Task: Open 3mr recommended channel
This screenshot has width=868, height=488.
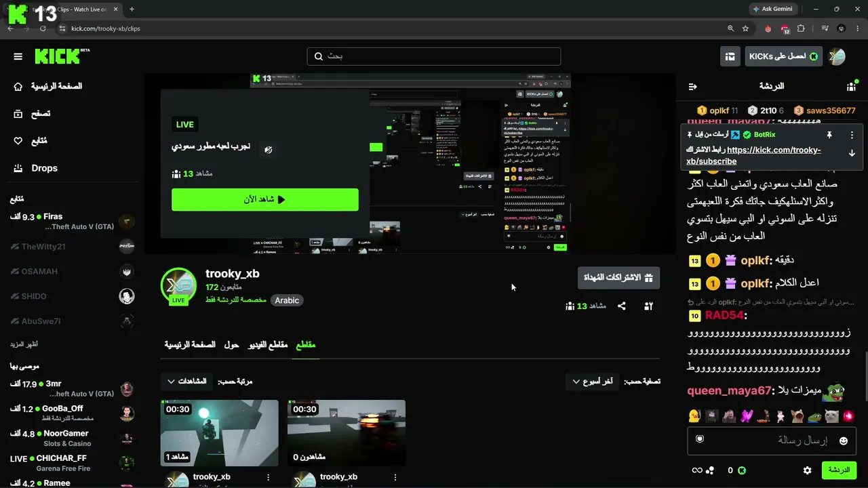Action: [x=73, y=389]
